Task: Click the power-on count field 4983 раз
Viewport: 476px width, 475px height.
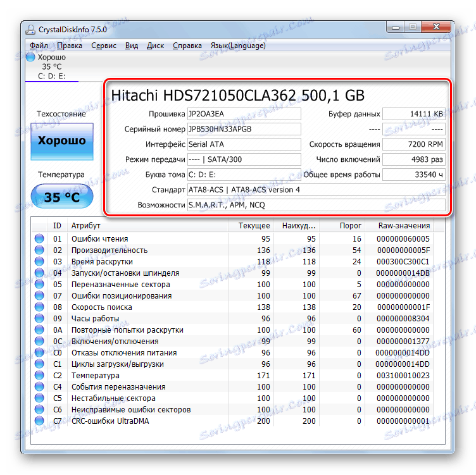Action: click(414, 159)
